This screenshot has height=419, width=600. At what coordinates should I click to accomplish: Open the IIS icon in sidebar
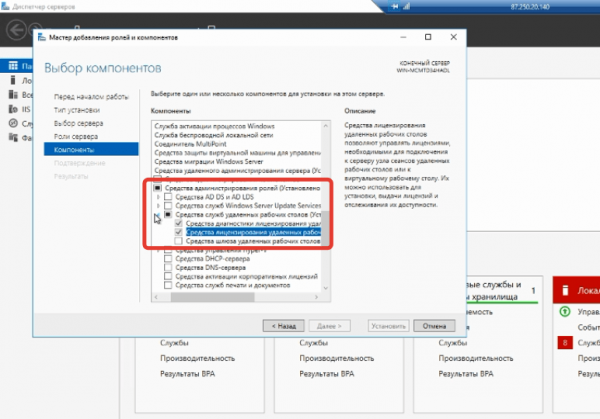13,109
